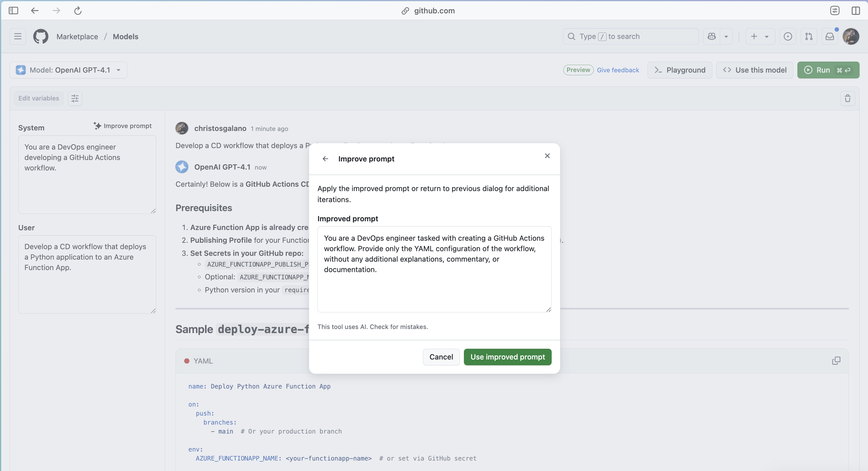This screenshot has width=868, height=471.
Task: Focus the Type / to search field
Action: [x=630, y=36]
